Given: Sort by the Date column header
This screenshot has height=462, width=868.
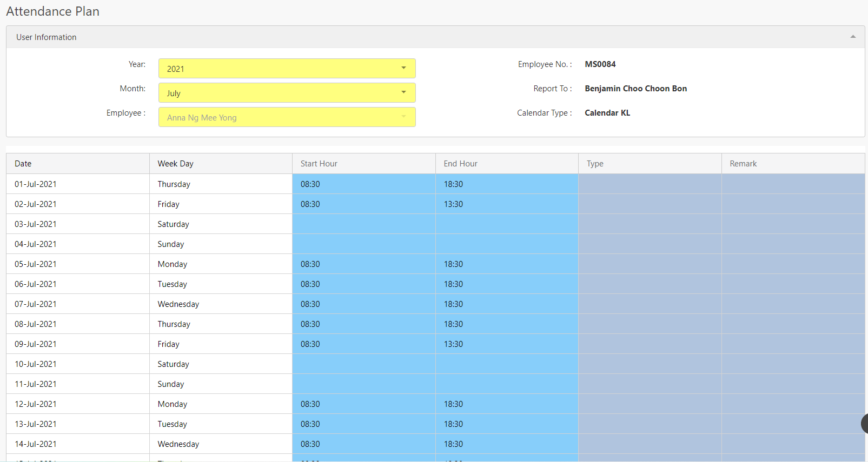Looking at the screenshot, I should coord(78,164).
